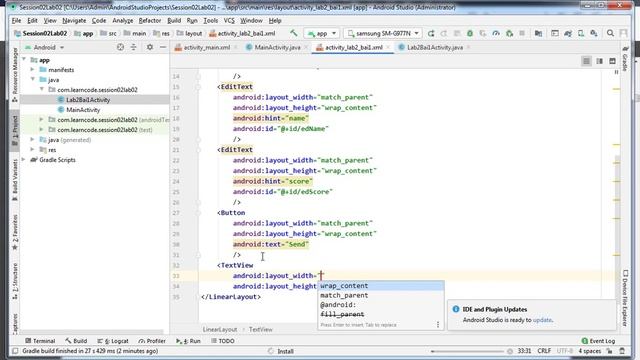Open Project panel settings gear
The image size is (640, 360).
click(150, 47)
